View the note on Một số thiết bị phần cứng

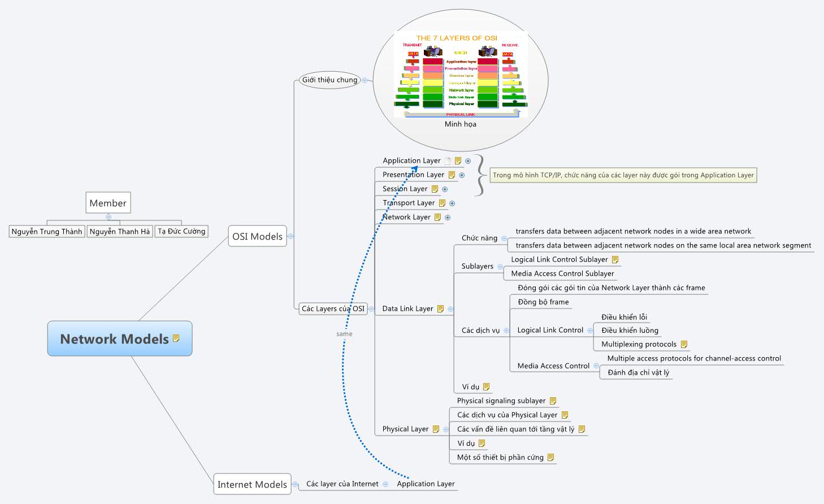551,457
